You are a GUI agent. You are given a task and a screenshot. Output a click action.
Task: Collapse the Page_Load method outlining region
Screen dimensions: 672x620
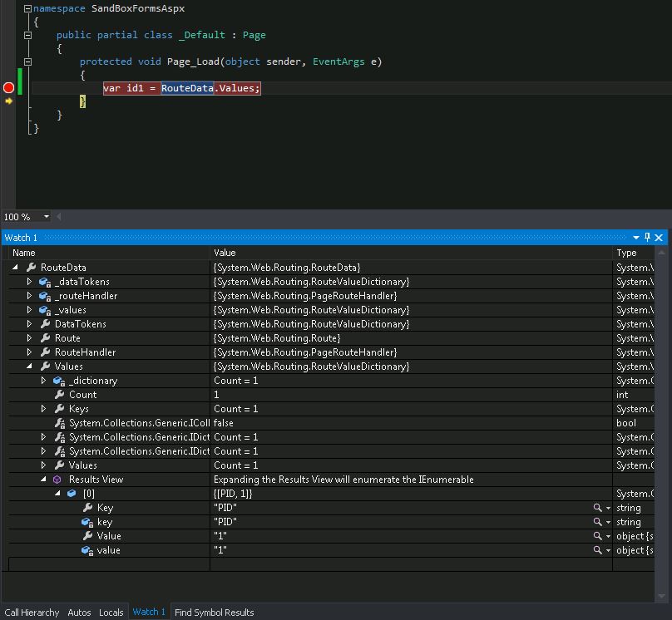tap(27, 62)
